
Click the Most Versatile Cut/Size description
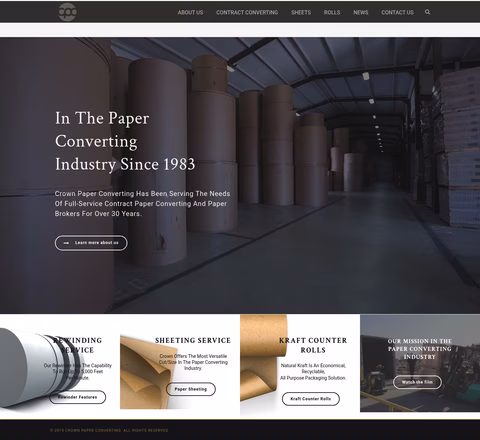pos(193,362)
